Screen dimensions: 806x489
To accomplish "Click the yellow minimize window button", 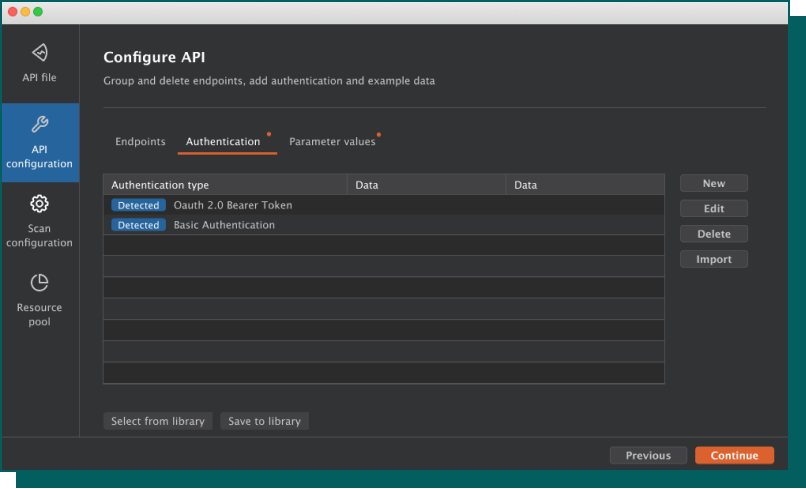I will coord(25,11).
